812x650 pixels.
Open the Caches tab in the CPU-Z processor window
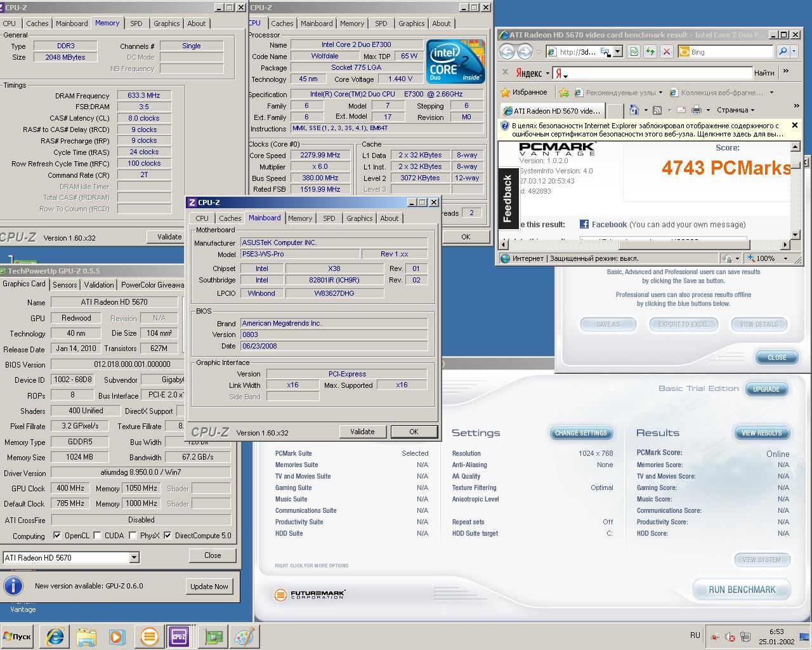pos(282,23)
